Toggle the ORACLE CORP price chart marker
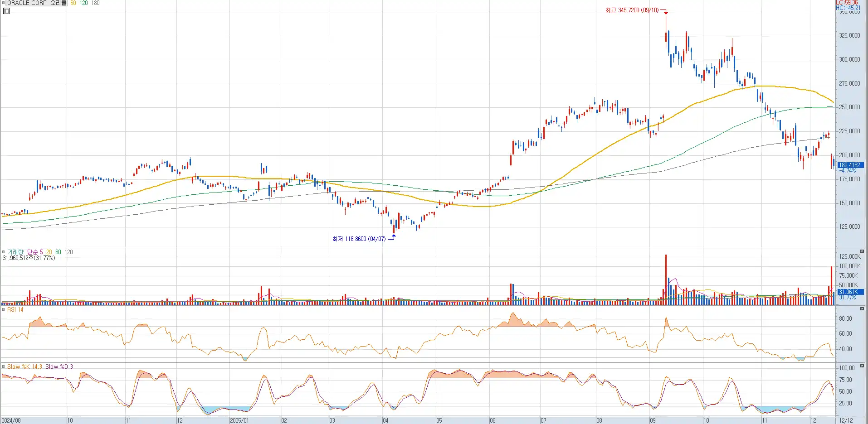The width and height of the screenshot is (868, 424). (4, 3)
